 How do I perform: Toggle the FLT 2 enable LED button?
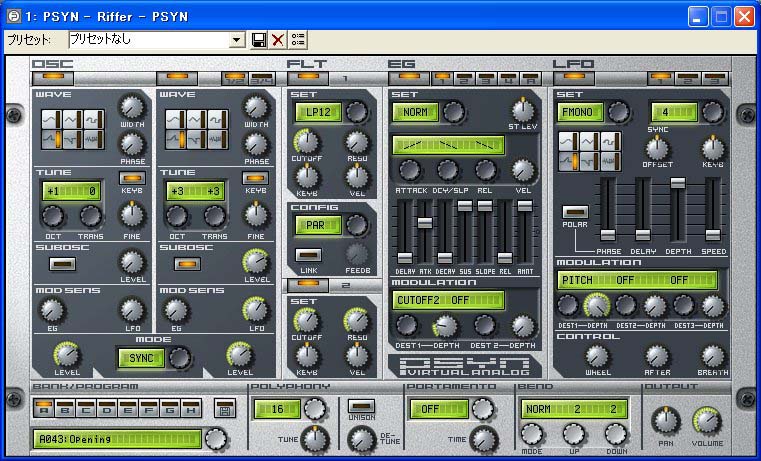point(308,284)
